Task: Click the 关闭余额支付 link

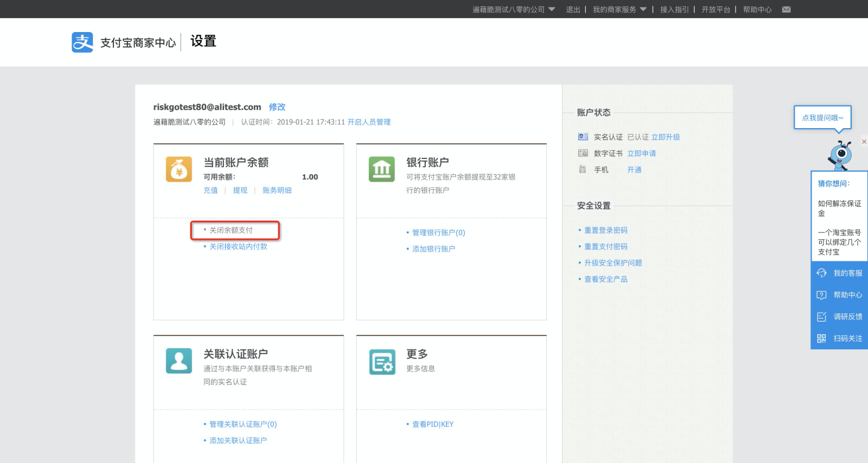Action: pyautogui.click(x=231, y=230)
